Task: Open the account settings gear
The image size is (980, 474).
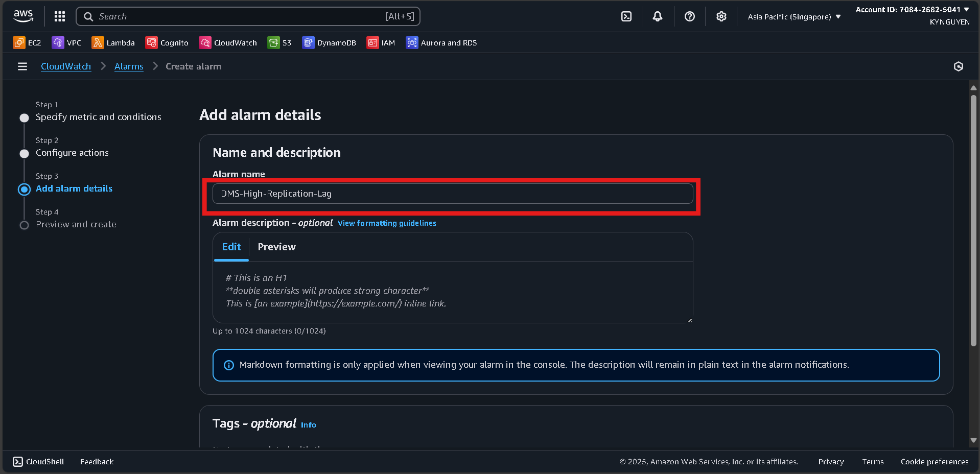Action: (x=721, y=16)
